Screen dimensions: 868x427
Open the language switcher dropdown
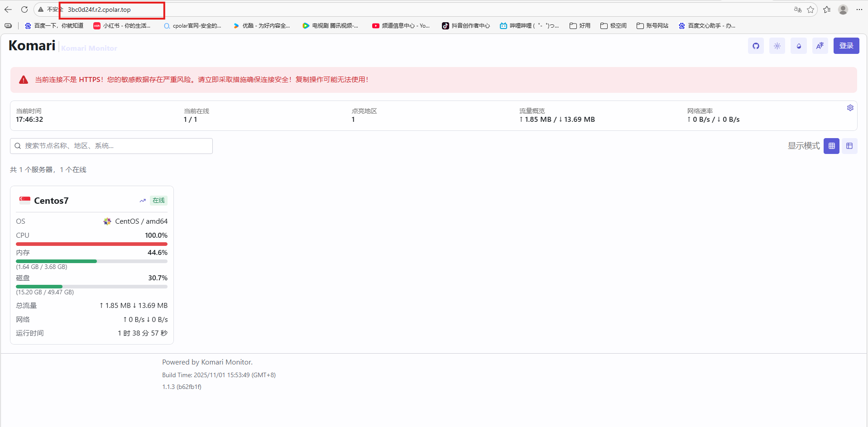(x=820, y=46)
